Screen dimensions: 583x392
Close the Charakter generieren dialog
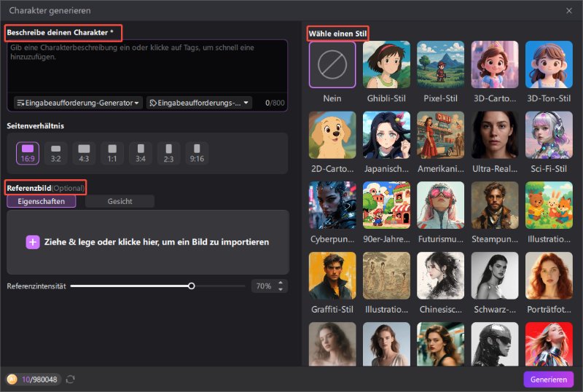569,11
